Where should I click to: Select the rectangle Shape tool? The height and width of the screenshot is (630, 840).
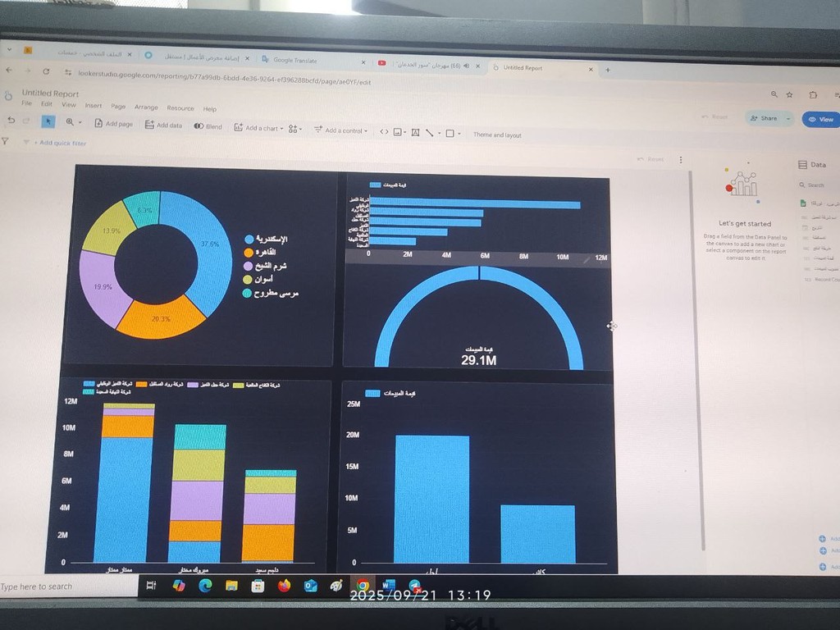click(x=450, y=134)
